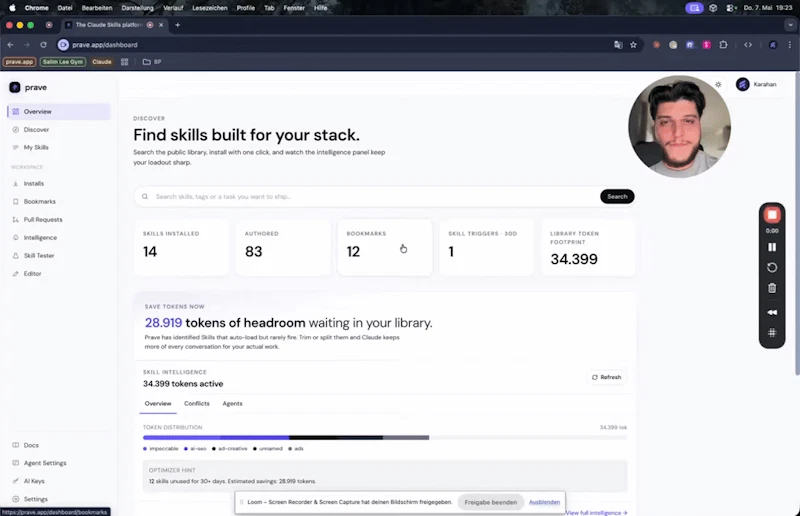Click the prave logo icon

click(x=15, y=87)
